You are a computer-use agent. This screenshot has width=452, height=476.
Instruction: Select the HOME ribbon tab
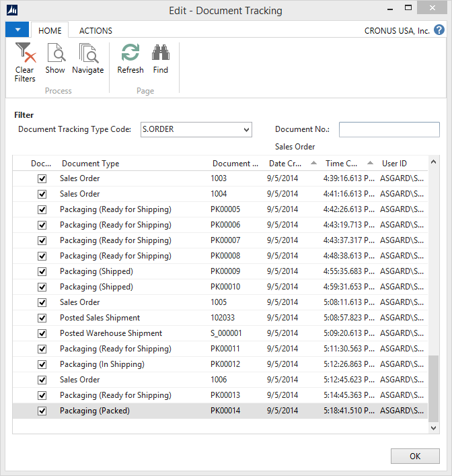(x=50, y=30)
